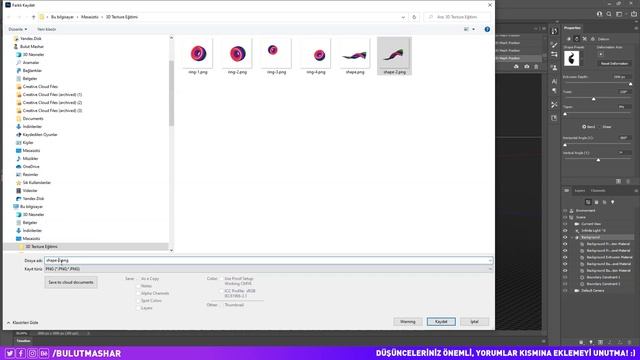Screen dimensions: 640x360
Task: Open Photoshop search magnifier icon
Action: point(609,14)
